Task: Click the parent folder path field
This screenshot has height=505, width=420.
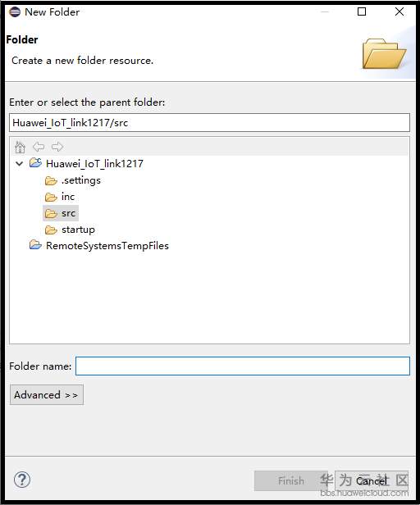Action: pyautogui.click(x=209, y=123)
